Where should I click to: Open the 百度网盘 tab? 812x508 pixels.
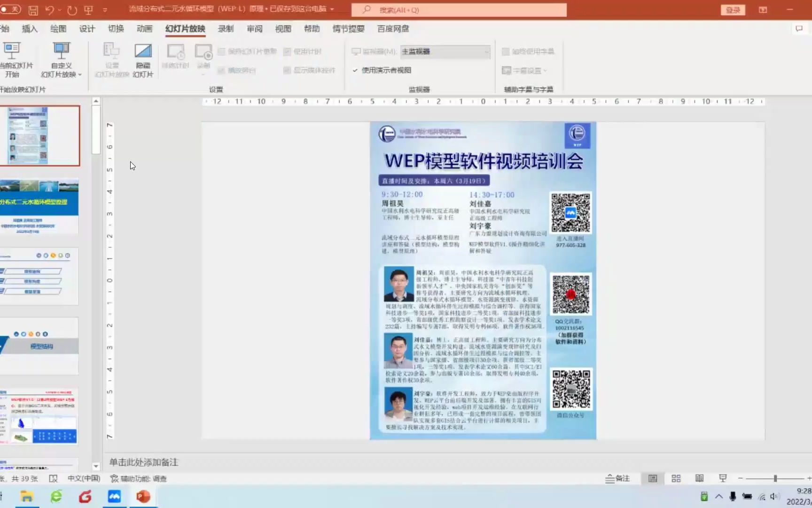393,29
